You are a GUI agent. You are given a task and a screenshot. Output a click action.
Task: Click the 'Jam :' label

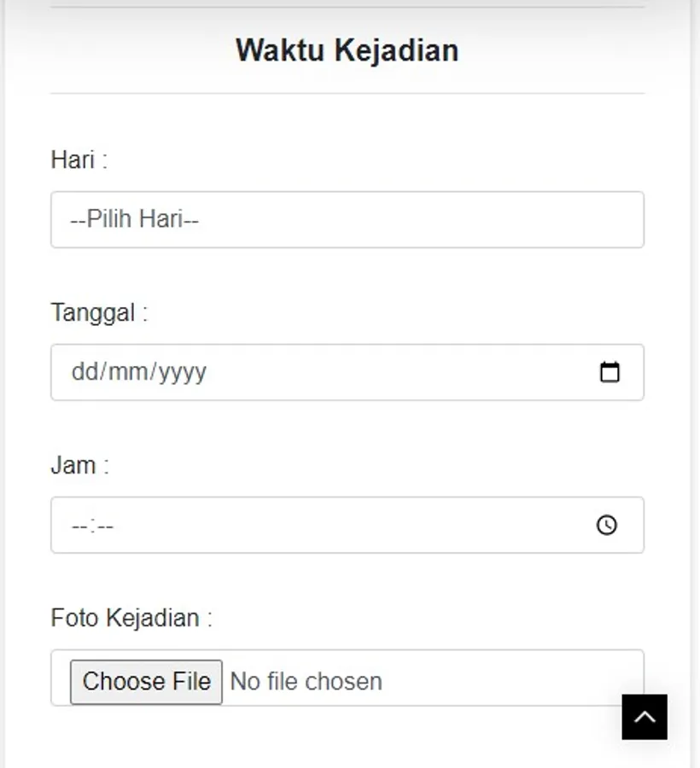pyautogui.click(x=79, y=465)
